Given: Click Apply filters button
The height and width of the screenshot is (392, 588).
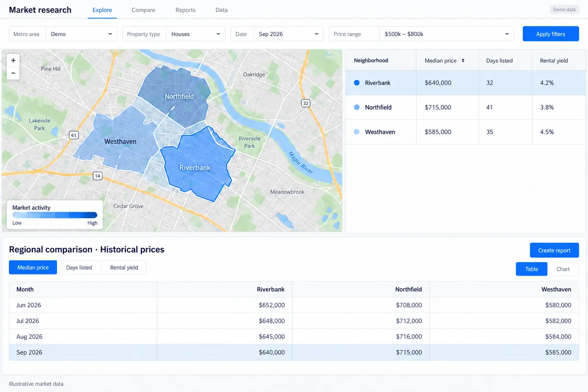Looking at the screenshot, I should click(551, 34).
